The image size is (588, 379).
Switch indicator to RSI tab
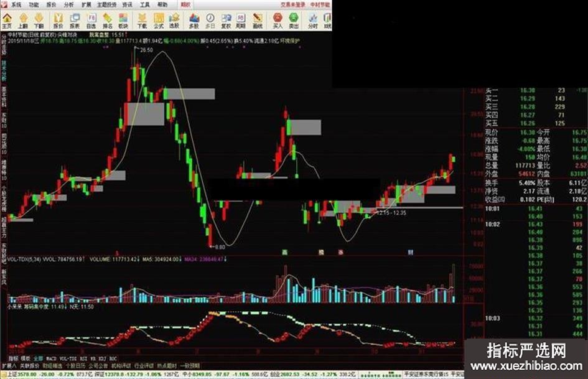[x=83, y=358]
